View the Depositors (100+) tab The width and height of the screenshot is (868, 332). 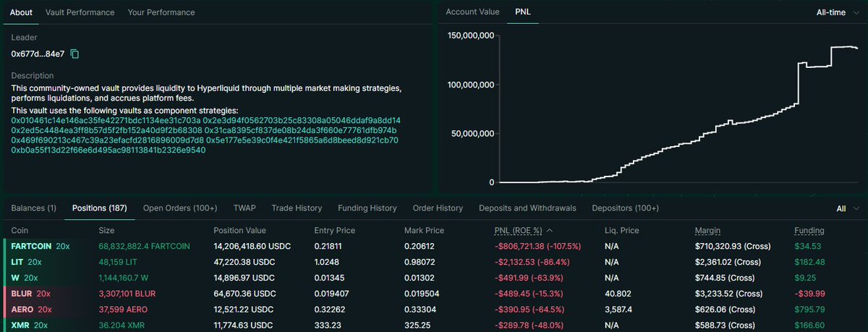[x=625, y=208]
